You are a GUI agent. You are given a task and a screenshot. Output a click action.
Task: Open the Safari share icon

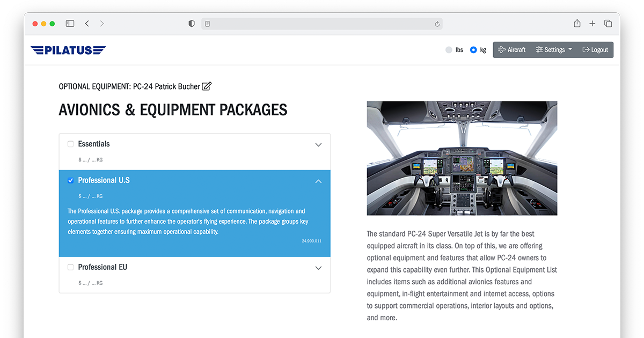(577, 24)
